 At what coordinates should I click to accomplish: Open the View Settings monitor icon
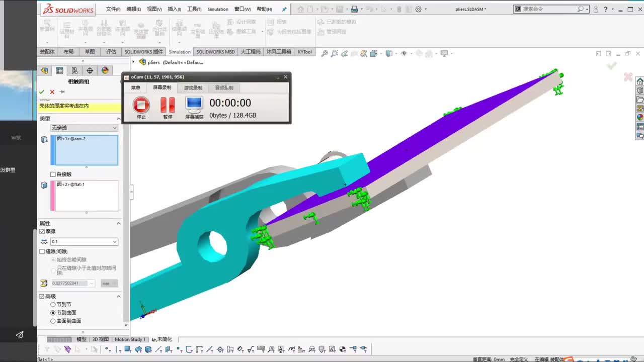[x=444, y=53]
